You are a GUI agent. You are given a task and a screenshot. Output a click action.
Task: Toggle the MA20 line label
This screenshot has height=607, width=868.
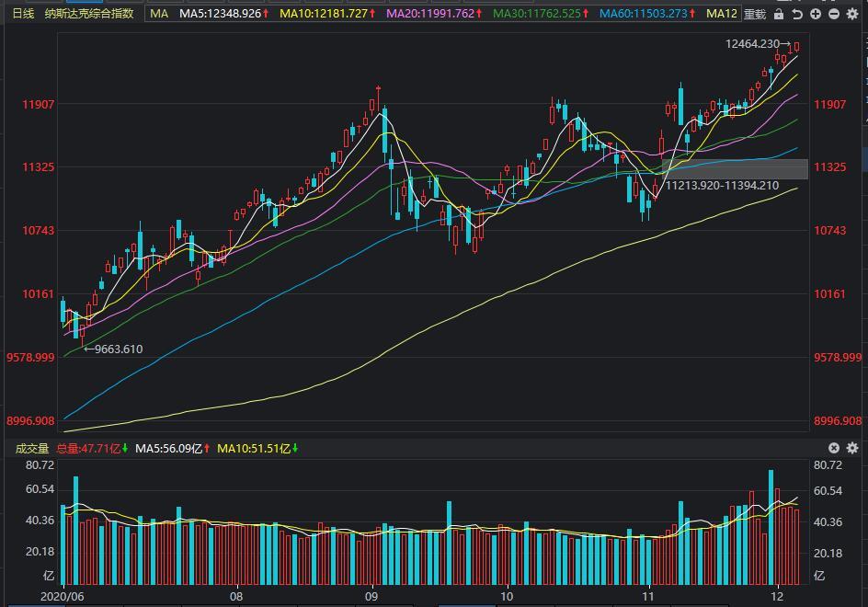(435, 13)
